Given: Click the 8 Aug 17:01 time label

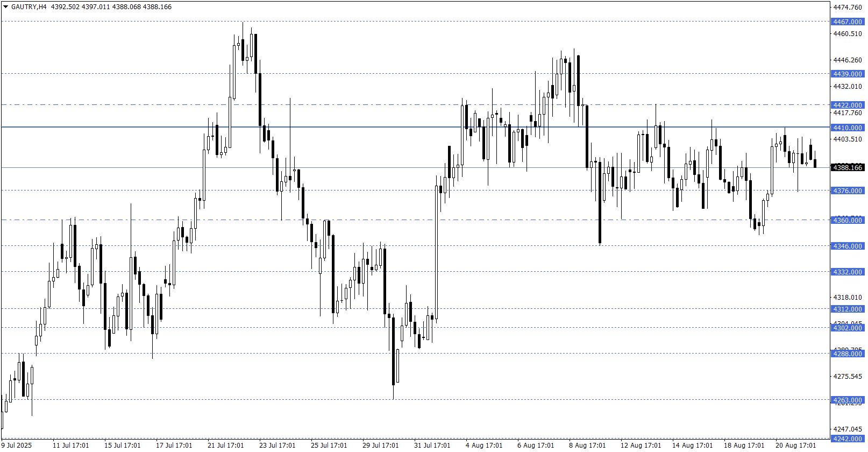Looking at the screenshot, I should [x=587, y=446].
